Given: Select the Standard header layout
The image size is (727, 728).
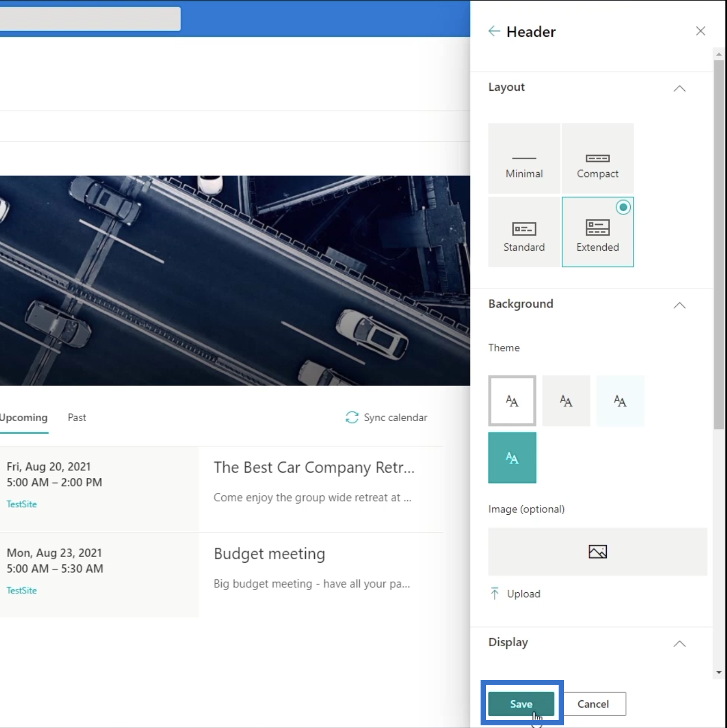Looking at the screenshot, I should [524, 232].
